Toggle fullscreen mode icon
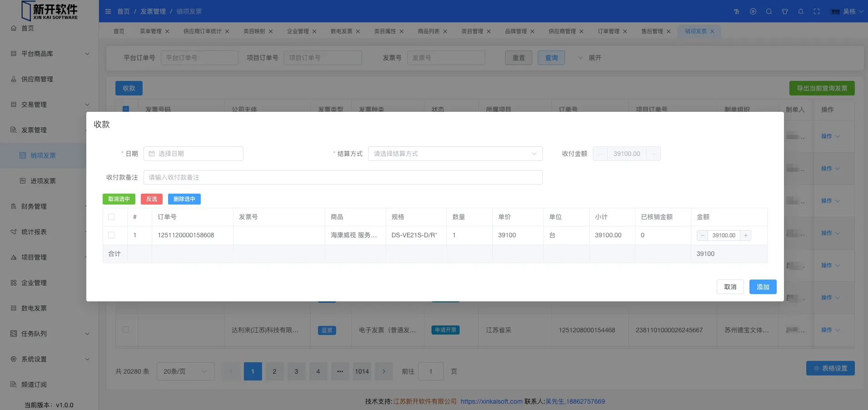 (x=817, y=11)
